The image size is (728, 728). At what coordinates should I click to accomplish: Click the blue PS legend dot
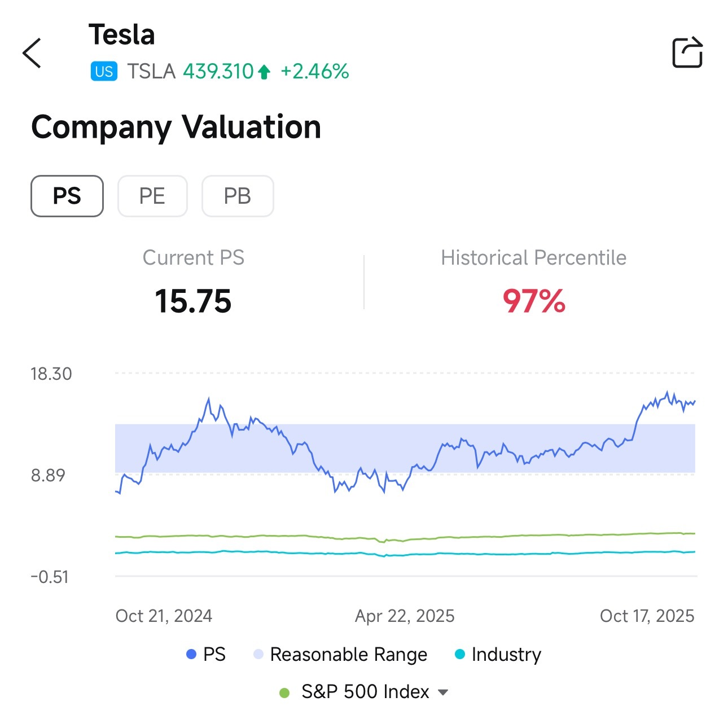191,654
